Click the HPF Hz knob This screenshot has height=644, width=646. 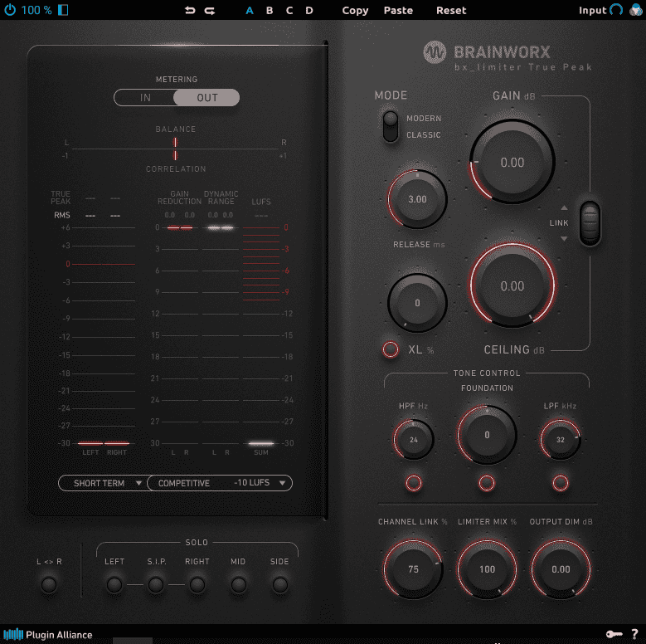[413, 440]
